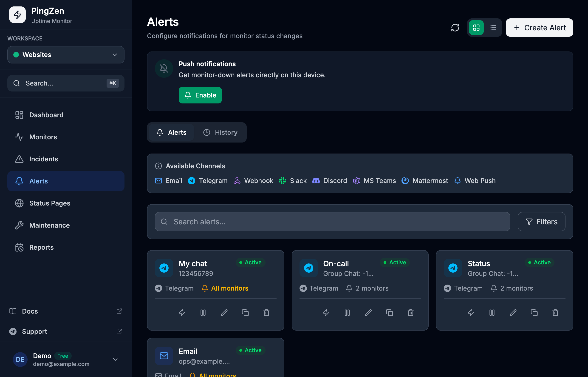Pause the On-call alert
Image resolution: width=588 pixels, height=377 pixels.
pos(347,313)
